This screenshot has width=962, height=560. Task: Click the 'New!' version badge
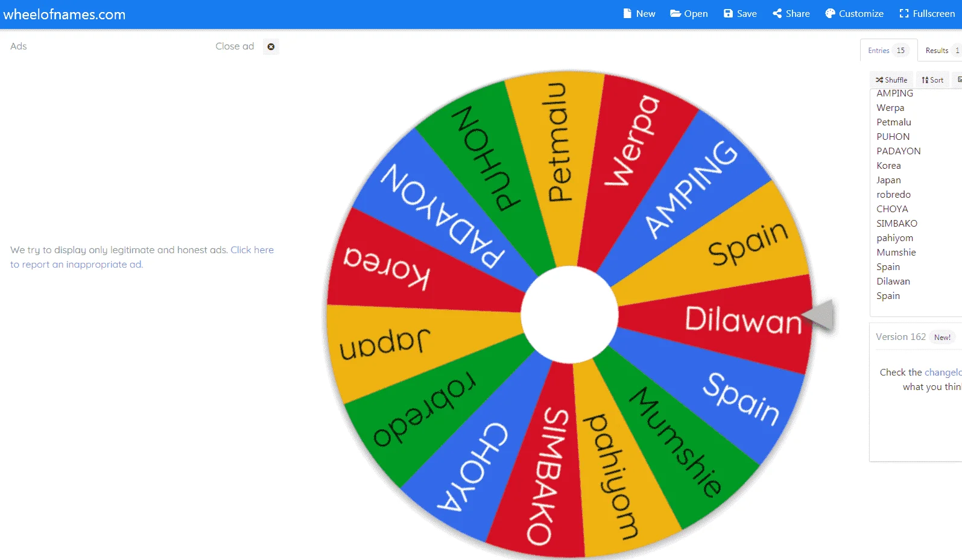(x=942, y=338)
